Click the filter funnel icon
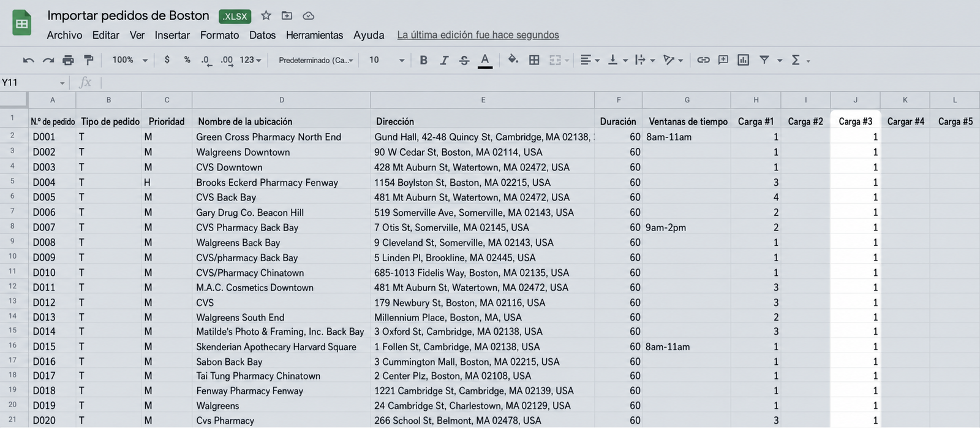 [764, 60]
